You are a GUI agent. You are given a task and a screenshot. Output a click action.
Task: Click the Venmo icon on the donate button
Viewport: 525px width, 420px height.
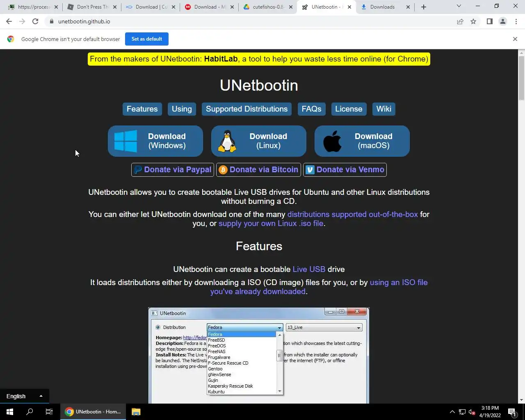310,170
